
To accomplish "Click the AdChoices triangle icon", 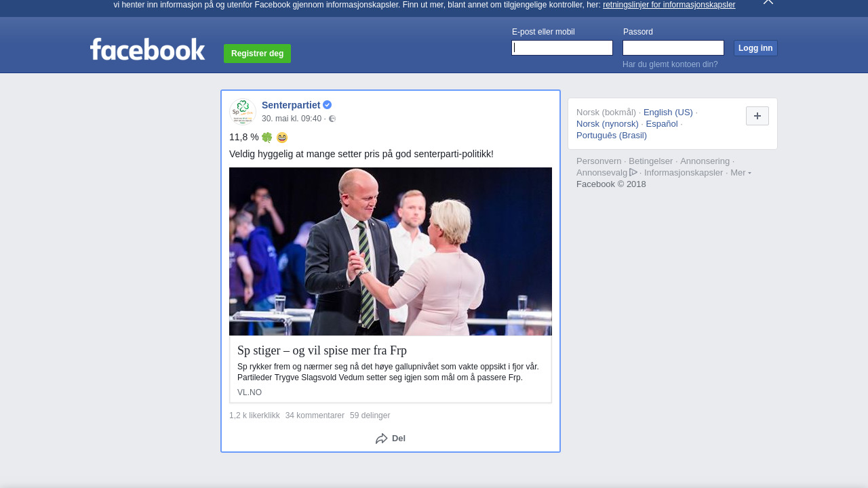I will pyautogui.click(x=633, y=172).
